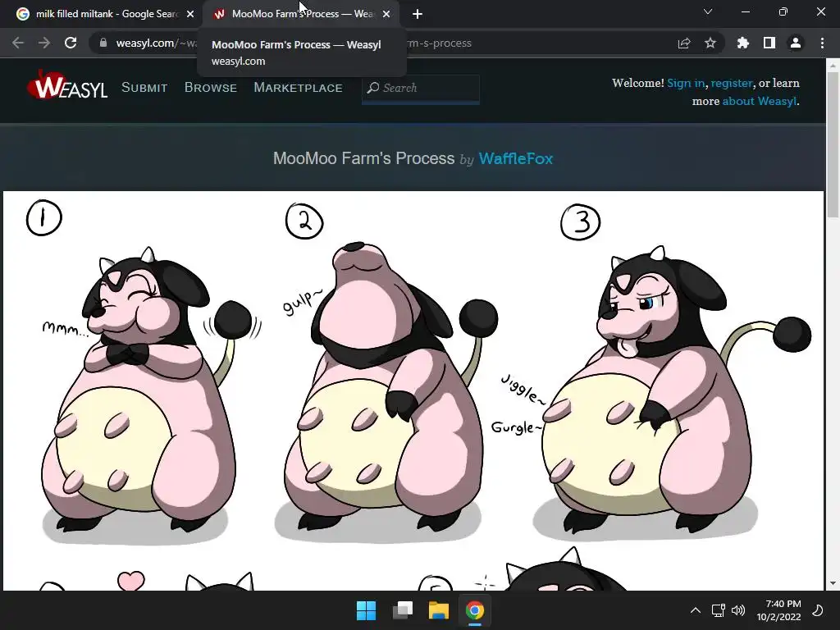Select the MooMoo Farm's Process tab
Screen dimensions: 840x630
(300, 14)
